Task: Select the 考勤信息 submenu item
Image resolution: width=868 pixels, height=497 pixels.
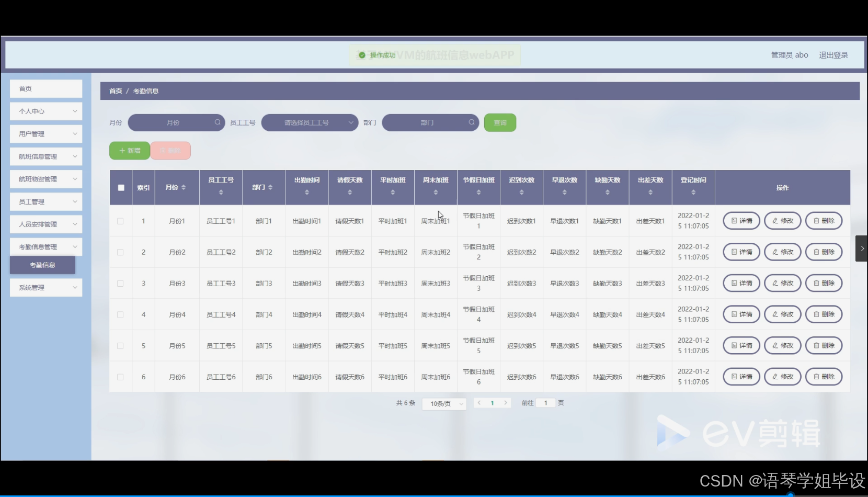Action: tap(42, 265)
